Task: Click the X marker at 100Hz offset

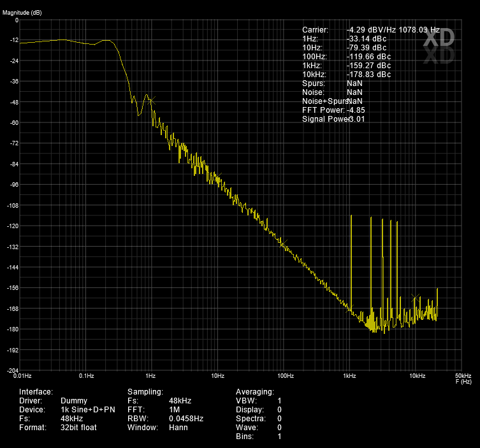Action: click(283, 244)
